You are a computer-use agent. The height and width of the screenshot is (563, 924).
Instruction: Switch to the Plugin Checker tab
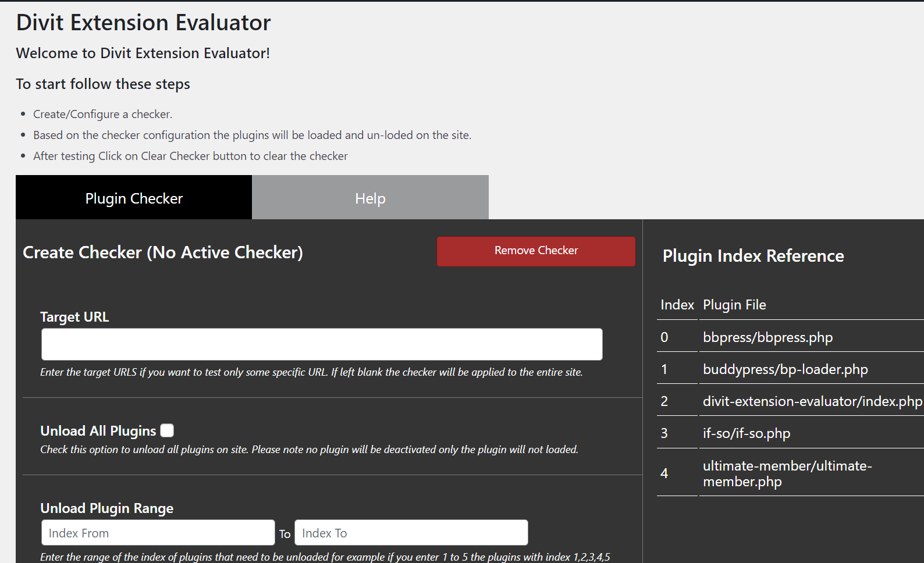click(134, 198)
